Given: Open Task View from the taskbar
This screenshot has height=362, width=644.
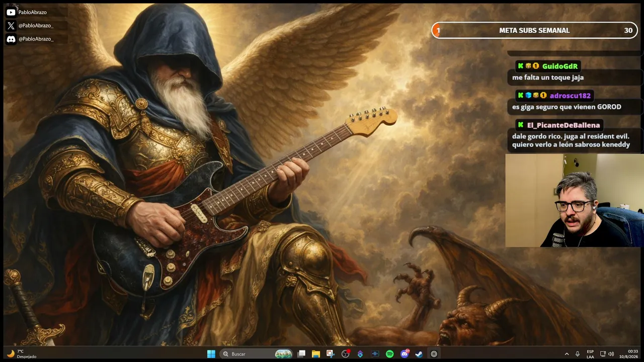Looking at the screenshot, I should click(x=301, y=354).
